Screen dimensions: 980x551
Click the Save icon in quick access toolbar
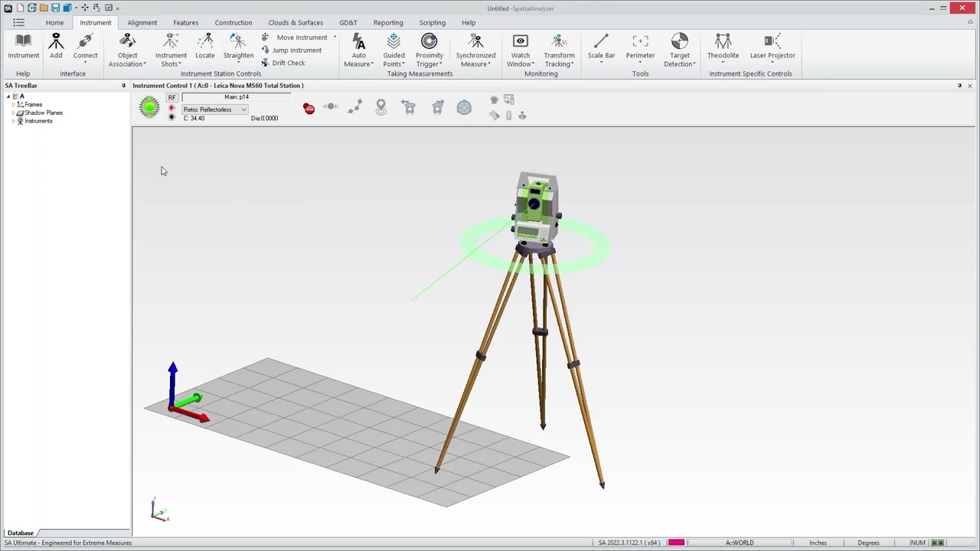[x=55, y=8]
